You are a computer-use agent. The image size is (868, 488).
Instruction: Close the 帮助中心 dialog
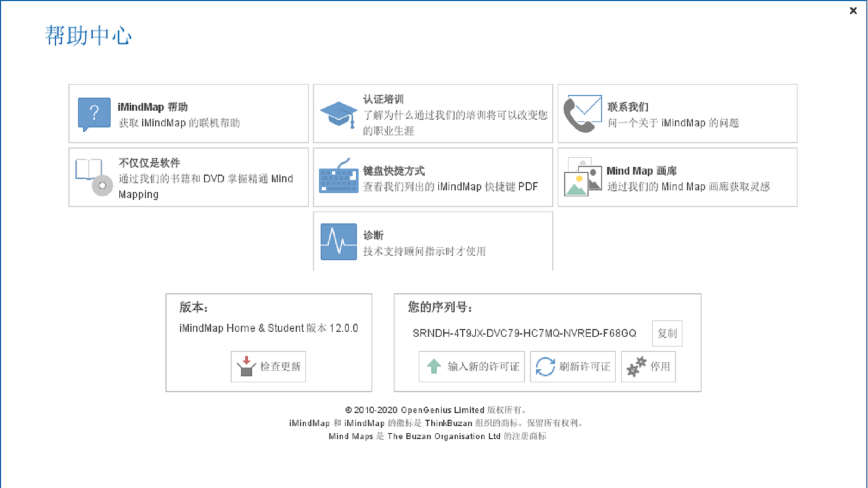click(x=853, y=10)
